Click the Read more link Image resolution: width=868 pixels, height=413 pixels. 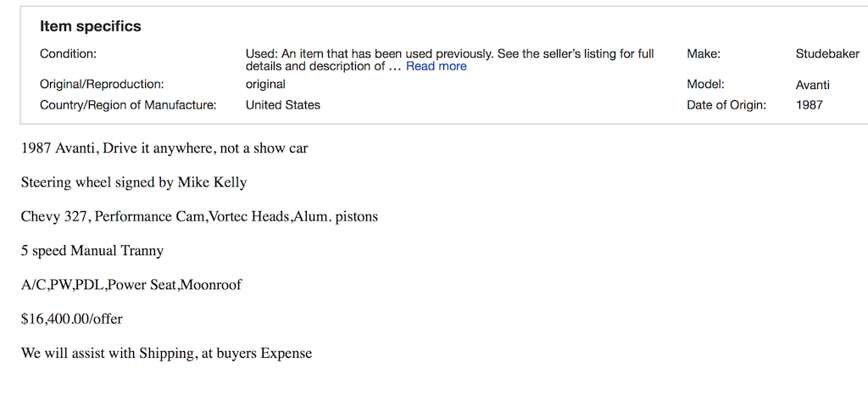point(436,66)
